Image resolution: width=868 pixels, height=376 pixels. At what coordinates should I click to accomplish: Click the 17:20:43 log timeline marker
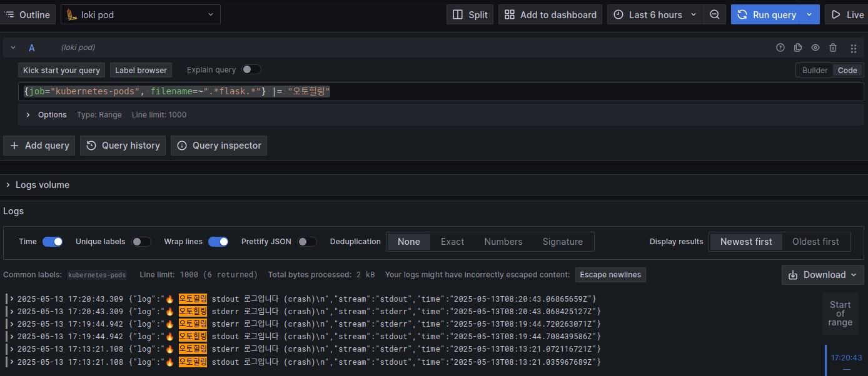pos(846,358)
